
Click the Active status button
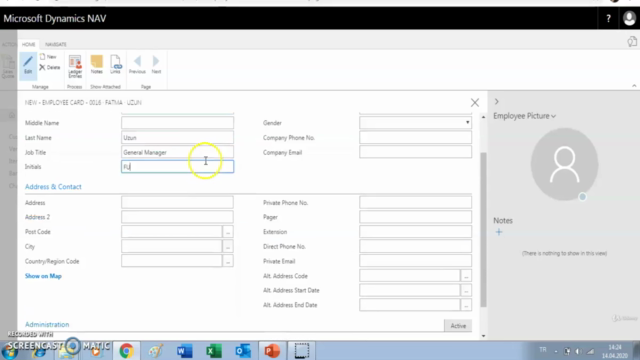click(458, 326)
